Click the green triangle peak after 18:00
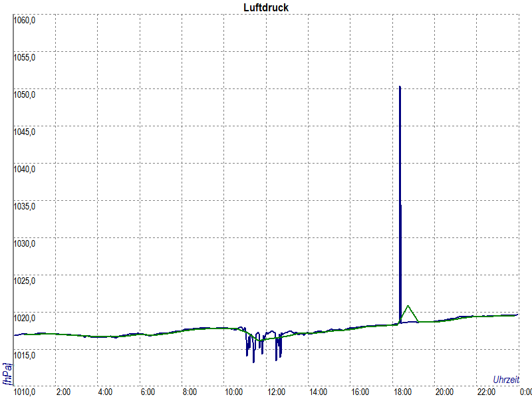The image size is (532, 399). (408, 306)
